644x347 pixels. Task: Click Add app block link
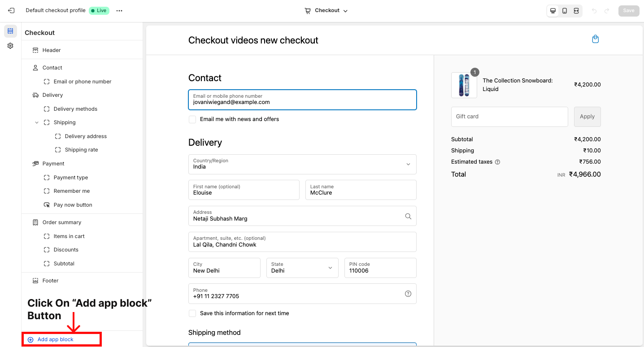[55, 339]
